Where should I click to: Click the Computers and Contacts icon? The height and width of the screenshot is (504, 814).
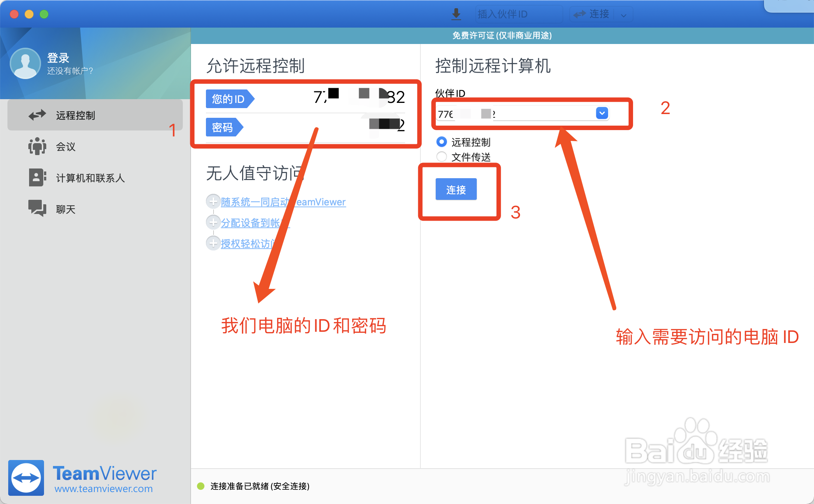tap(37, 177)
